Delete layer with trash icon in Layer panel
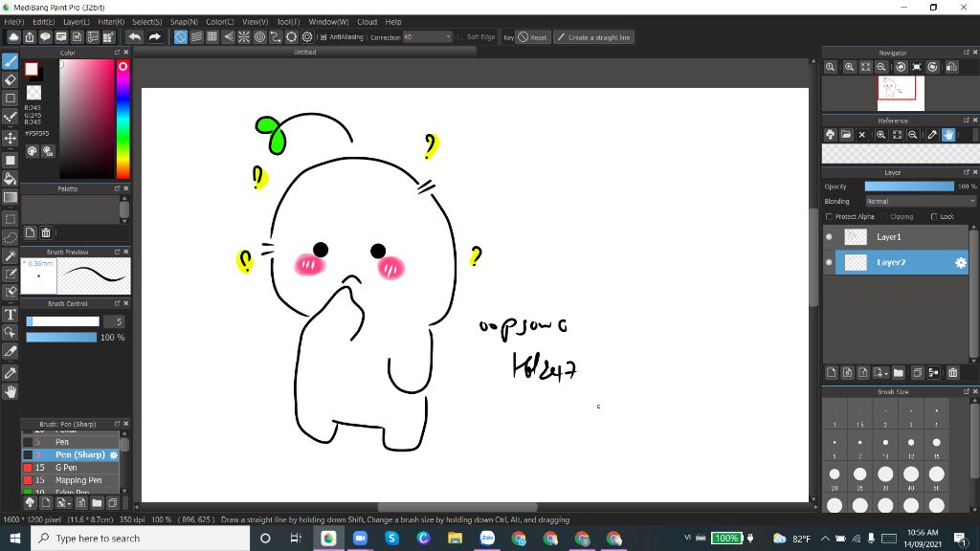Viewport: 980px width, 551px height. pos(952,373)
